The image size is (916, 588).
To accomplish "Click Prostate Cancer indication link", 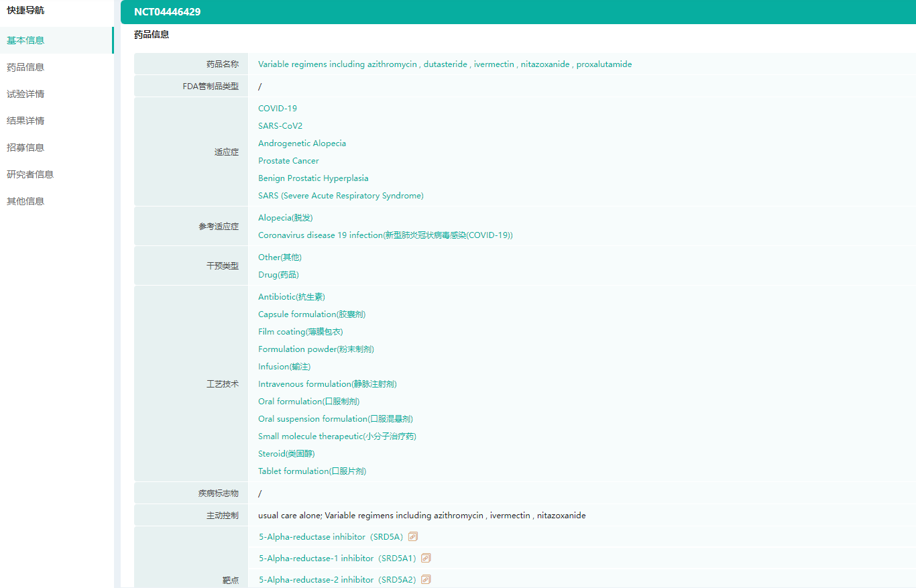I will (x=288, y=161).
